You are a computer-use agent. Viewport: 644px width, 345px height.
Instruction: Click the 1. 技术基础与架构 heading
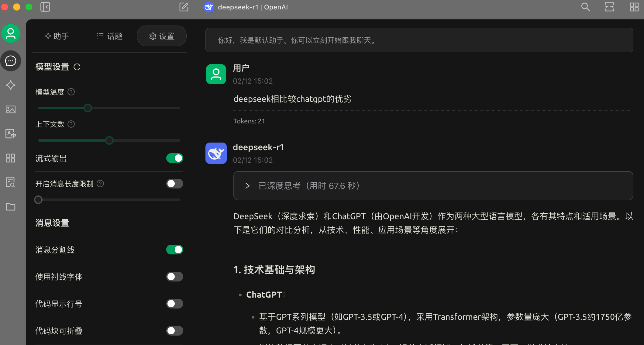[274, 270]
